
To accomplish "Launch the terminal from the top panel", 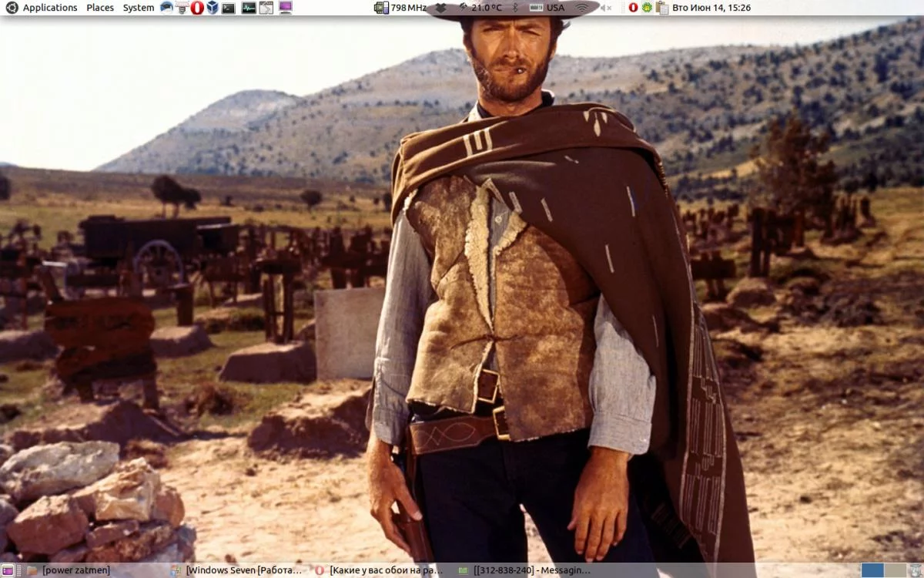I will click(229, 8).
